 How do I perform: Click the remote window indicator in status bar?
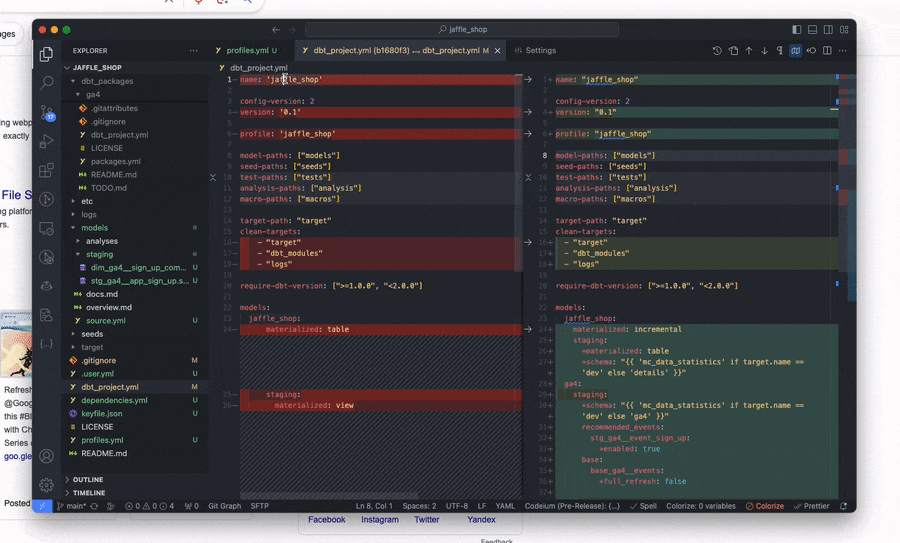coord(42,506)
